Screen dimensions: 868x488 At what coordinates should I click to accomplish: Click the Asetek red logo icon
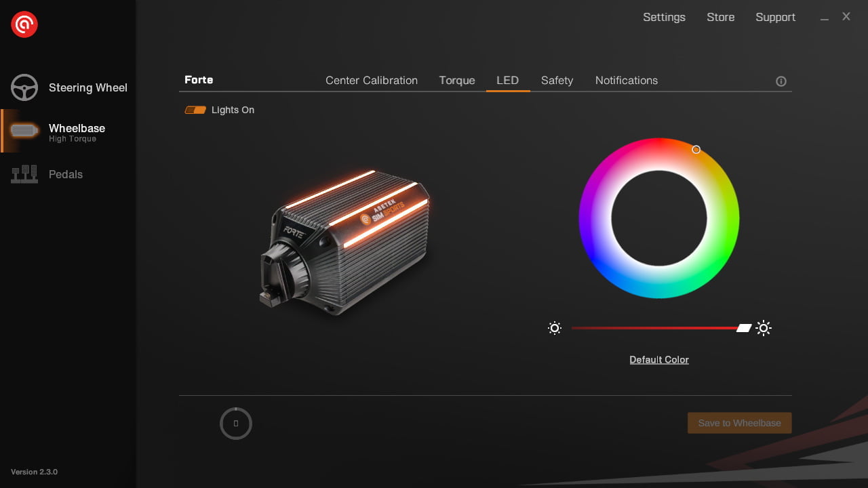[x=24, y=25]
